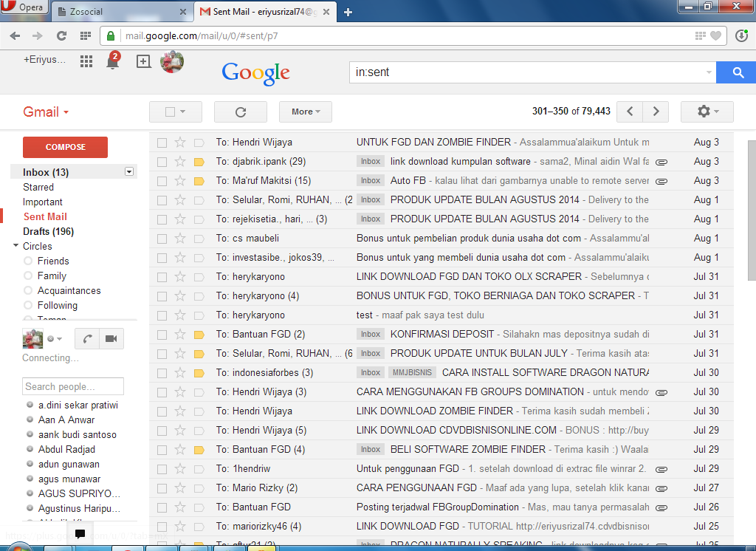Collapse the Circles section

tap(16, 245)
